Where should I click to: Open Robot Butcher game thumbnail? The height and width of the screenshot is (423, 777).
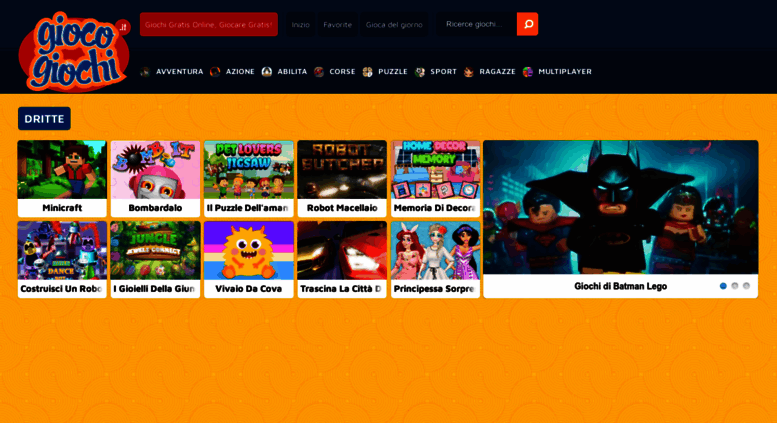pyautogui.click(x=342, y=170)
